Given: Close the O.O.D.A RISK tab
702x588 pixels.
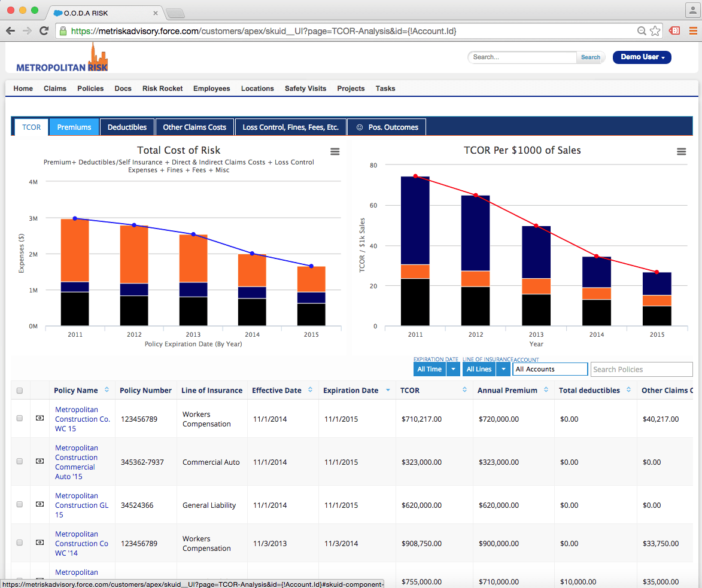Looking at the screenshot, I should (x=156, y=13).
